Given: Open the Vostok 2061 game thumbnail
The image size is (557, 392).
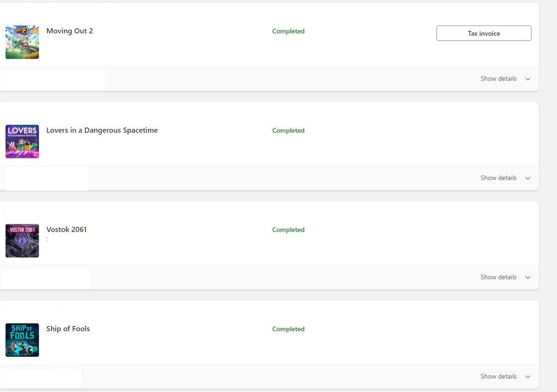Looking at the screenshot, I should pyautogui.click(x=22, y=241).
